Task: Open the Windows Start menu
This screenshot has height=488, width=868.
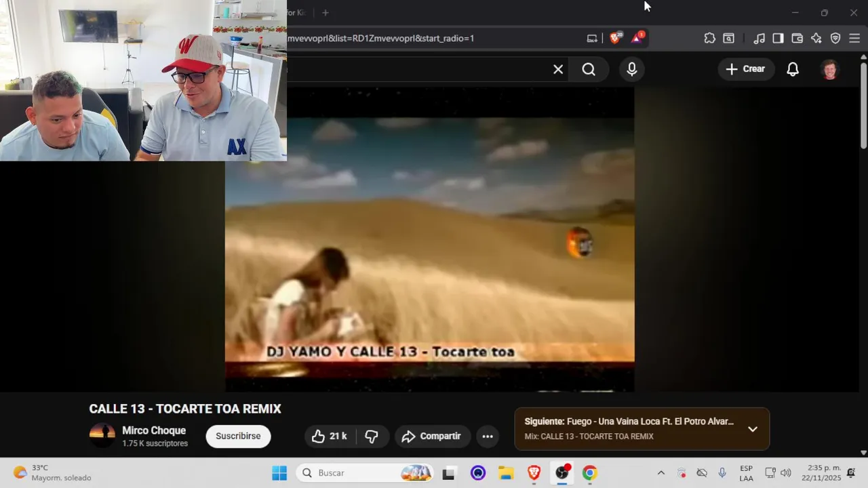Action: click(279, 473)
